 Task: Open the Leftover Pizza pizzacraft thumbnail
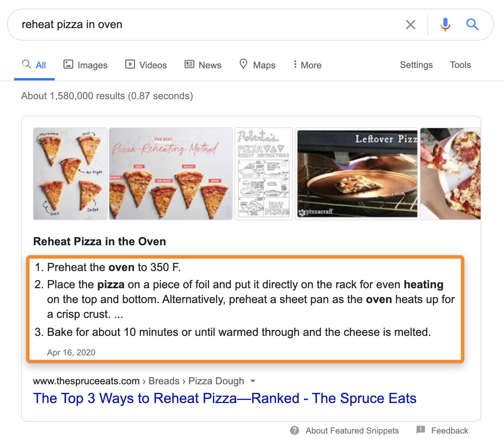tap(356, 174)
